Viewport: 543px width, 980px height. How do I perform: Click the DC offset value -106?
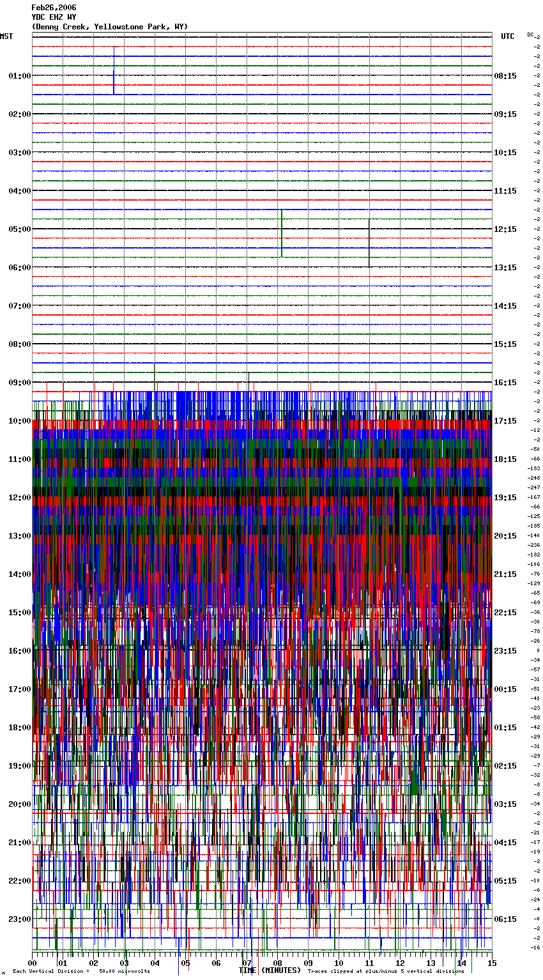click(x=534, y=564)
